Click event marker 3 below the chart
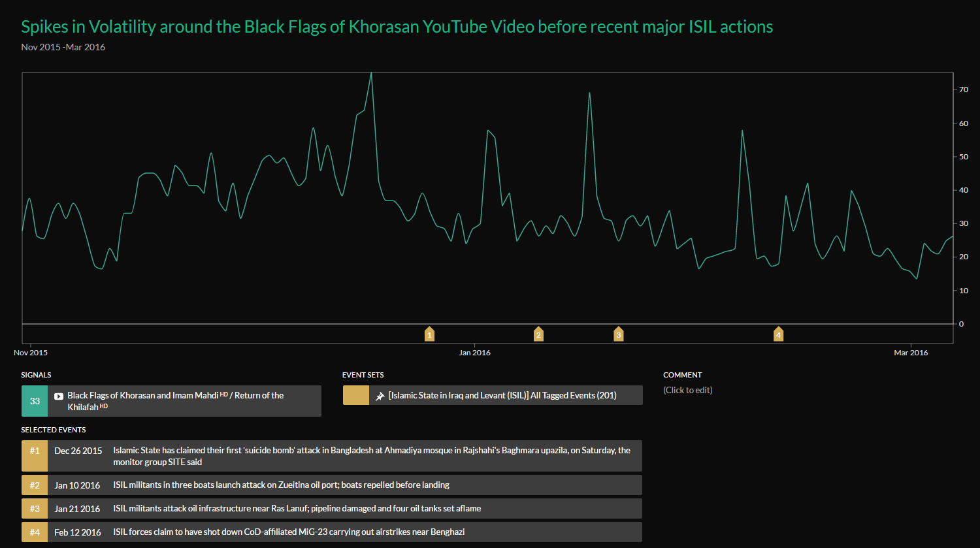The height and width of the screenshot is (548, 980). tap(618, 334)
